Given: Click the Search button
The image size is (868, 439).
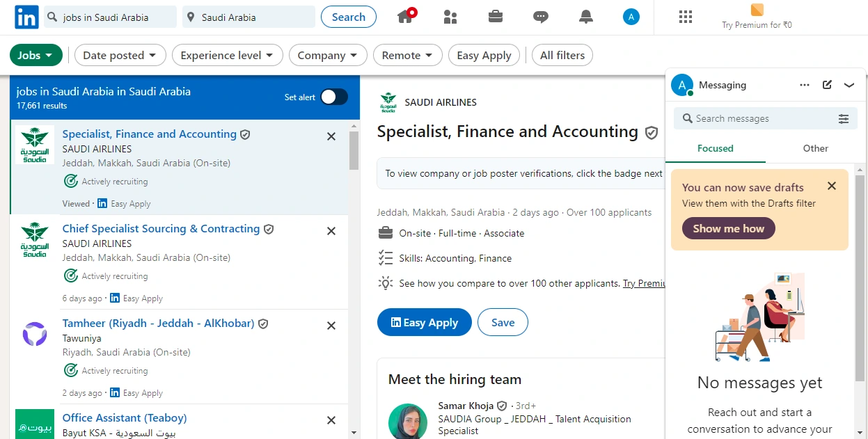Looking at the screenshot, I should coord(349,17).
